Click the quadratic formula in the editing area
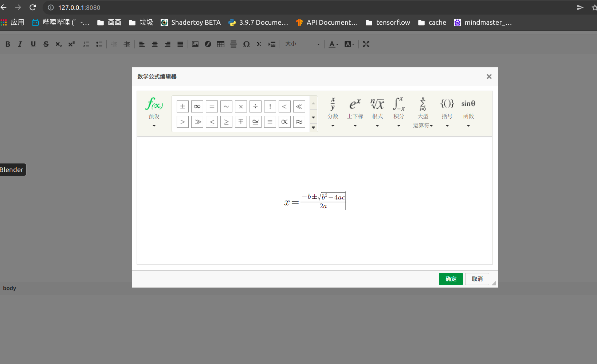The image size is (597, 364). tap(315, 201)
